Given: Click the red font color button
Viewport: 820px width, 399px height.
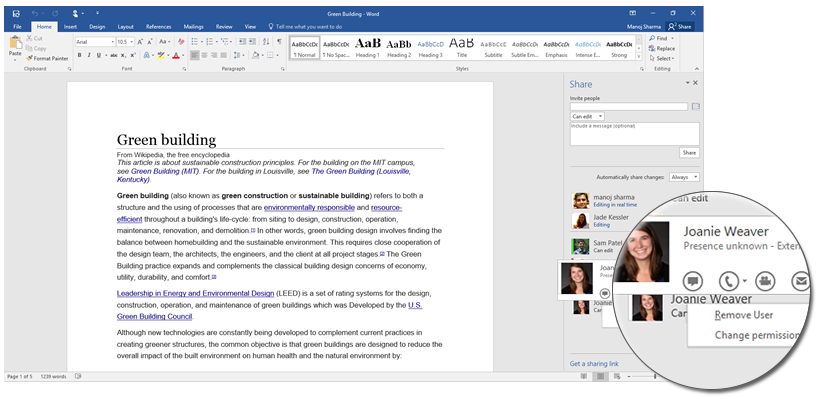Looking at the screenshot, I should [x=176, y=55].
